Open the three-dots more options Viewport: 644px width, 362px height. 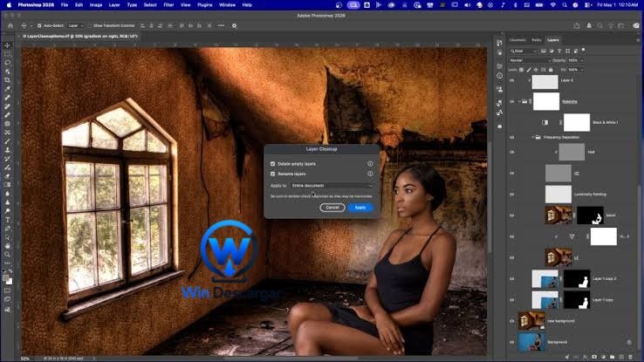tap(221, 25)
